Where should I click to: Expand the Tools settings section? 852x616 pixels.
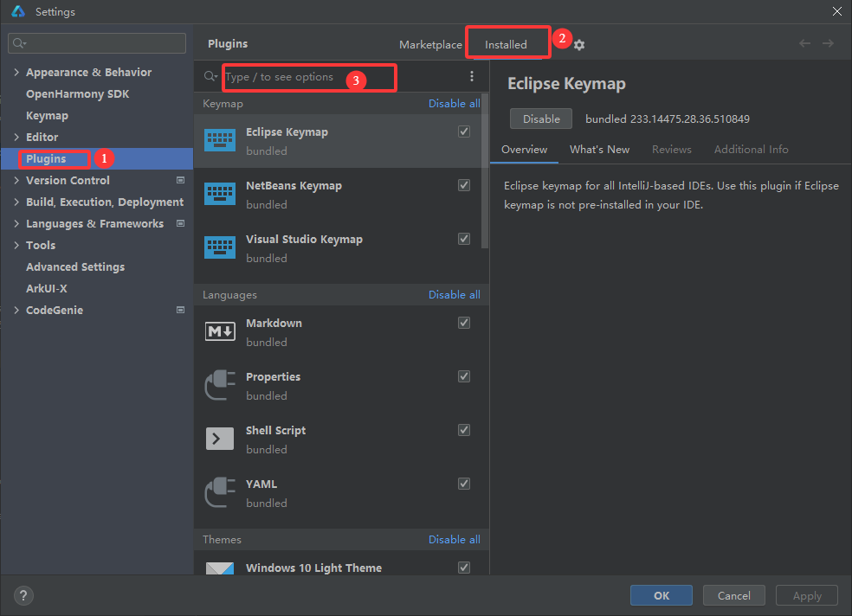tap(16, 246)
